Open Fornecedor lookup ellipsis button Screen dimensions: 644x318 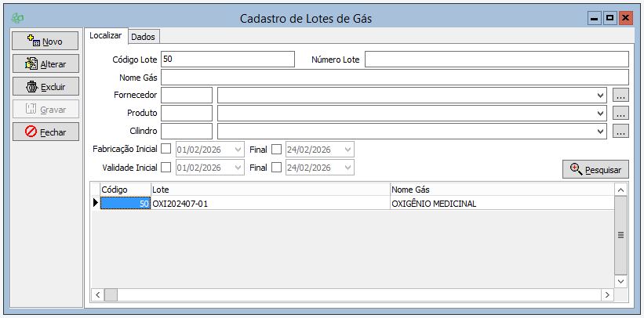point(620,96)
